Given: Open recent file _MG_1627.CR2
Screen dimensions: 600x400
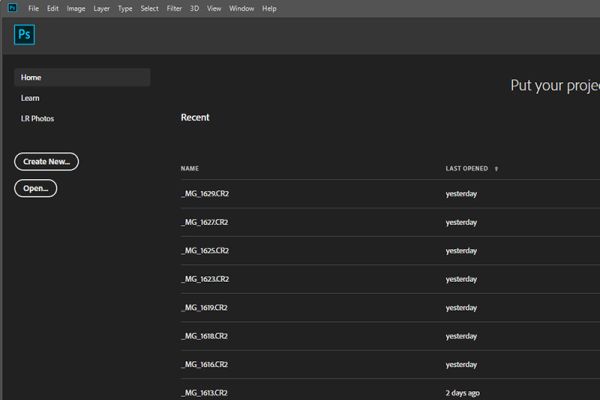Looking at the screenshot, I should (x=204, y=222).
